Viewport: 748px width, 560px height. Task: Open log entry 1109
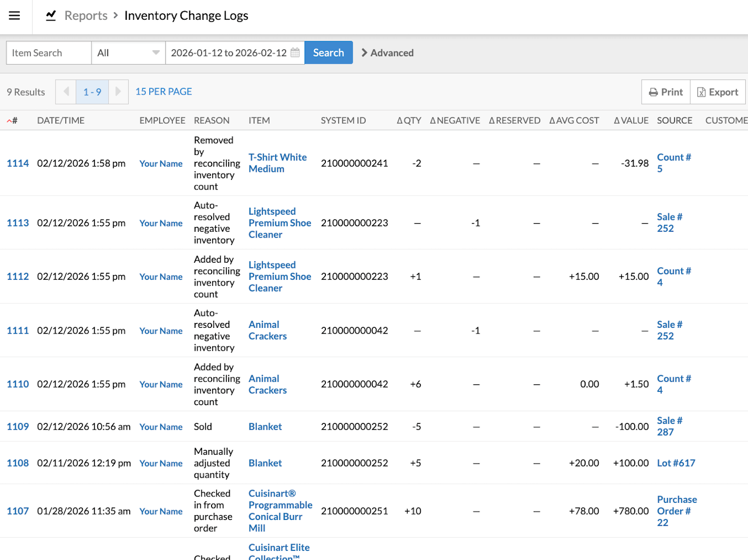pyautogui.click(x=18, y=427)
